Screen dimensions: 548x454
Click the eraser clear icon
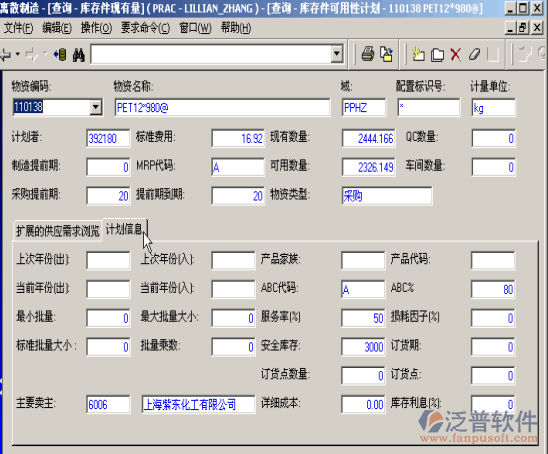coord(475,55)
